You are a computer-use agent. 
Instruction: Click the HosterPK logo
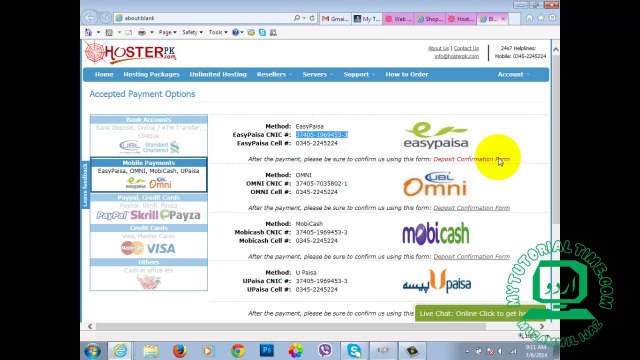pyautogui.click(x=131, y=53)
